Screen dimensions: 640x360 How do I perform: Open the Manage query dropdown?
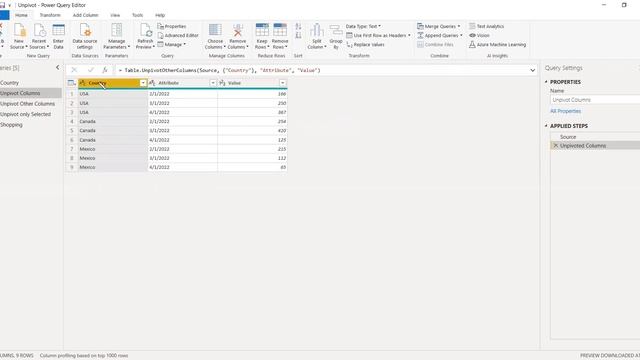[172, 44]
